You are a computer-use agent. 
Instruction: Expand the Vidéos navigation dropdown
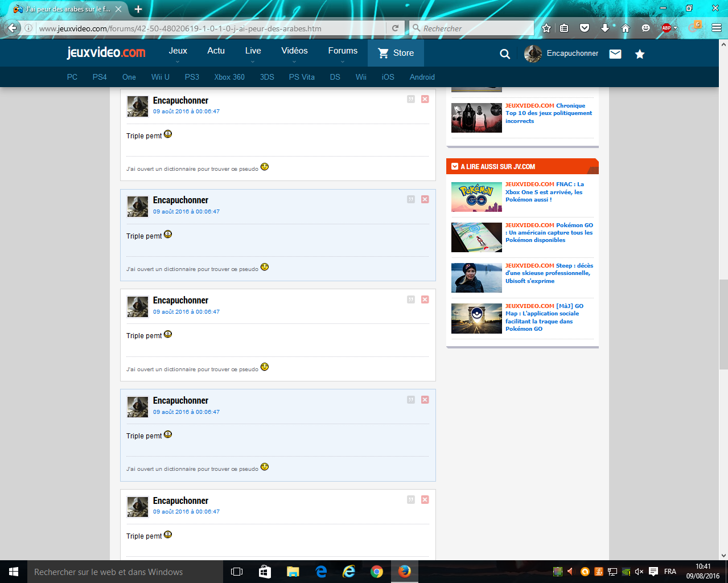(x=294, y=53)
